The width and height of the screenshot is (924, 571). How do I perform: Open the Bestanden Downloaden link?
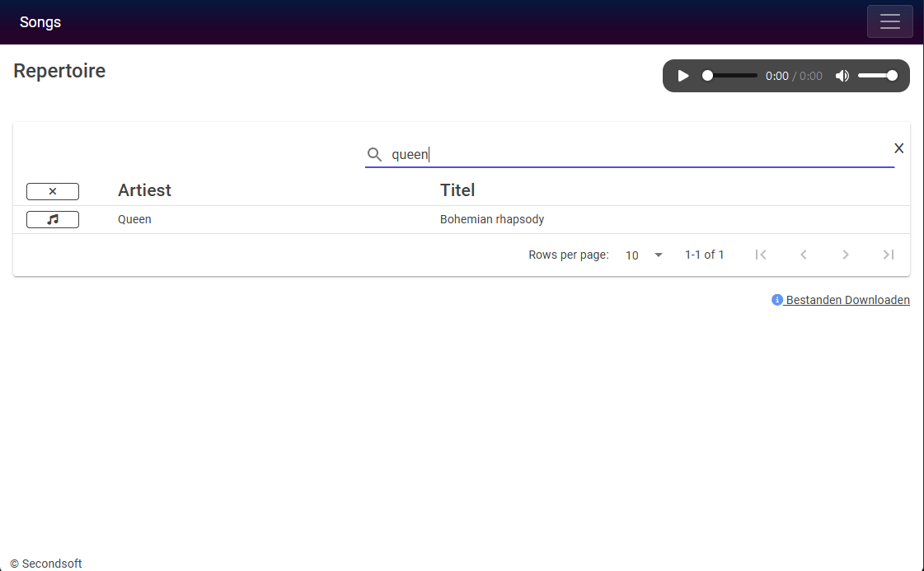pyautogui.click(x=847, y=300)
